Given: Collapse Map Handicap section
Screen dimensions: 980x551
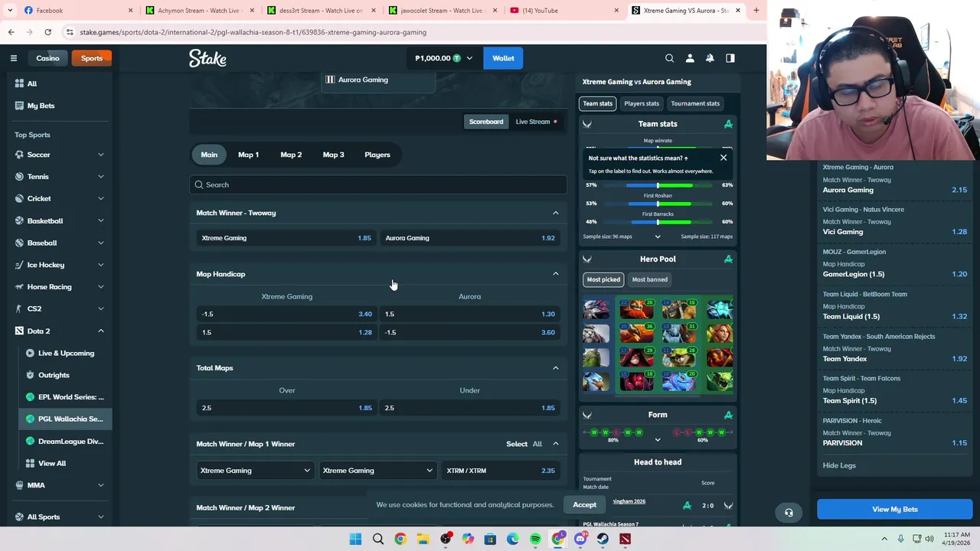Looking at the screenshot, I should click(x=556, y=274).
